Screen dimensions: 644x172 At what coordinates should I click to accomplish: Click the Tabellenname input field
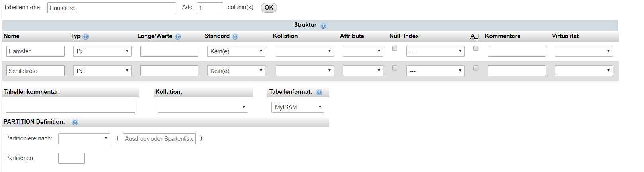(112, 8)
